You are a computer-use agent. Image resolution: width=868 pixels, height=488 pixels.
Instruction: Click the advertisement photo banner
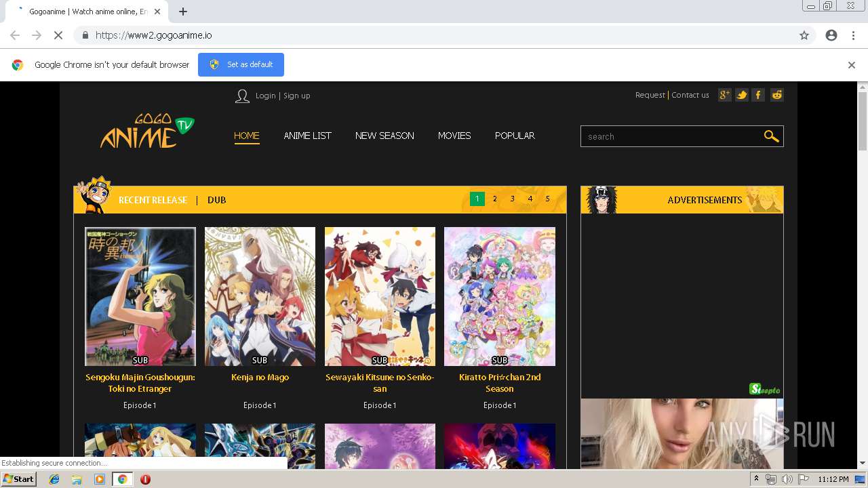pyautogui.click(x=682, y=434)
